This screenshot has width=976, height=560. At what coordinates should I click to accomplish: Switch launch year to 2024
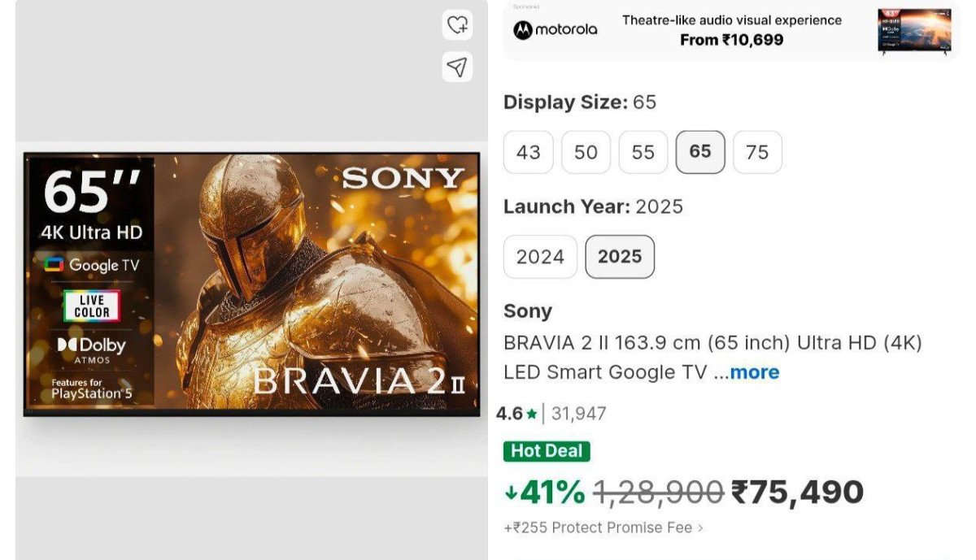540,257
